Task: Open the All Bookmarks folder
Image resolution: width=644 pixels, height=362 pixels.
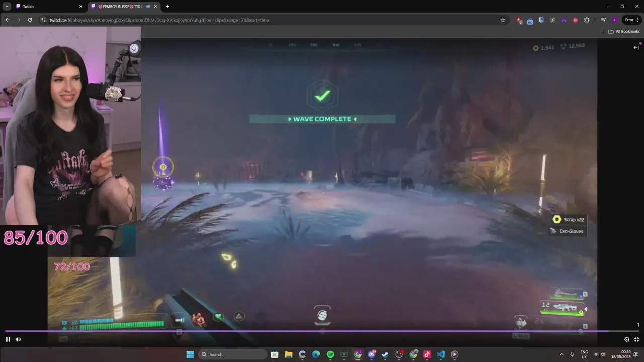Action: pyautogui.click(x=624, y=31)
